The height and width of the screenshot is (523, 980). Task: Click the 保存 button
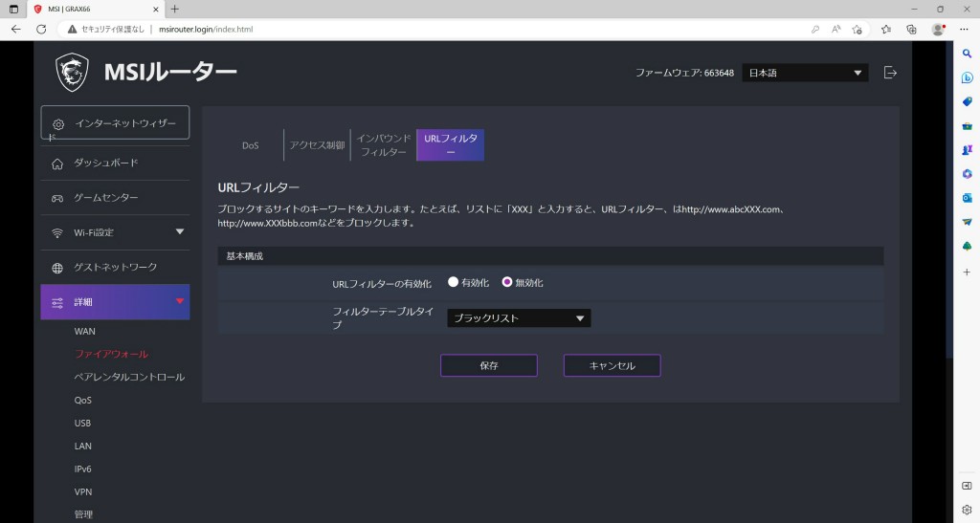[x=489, y=366]
